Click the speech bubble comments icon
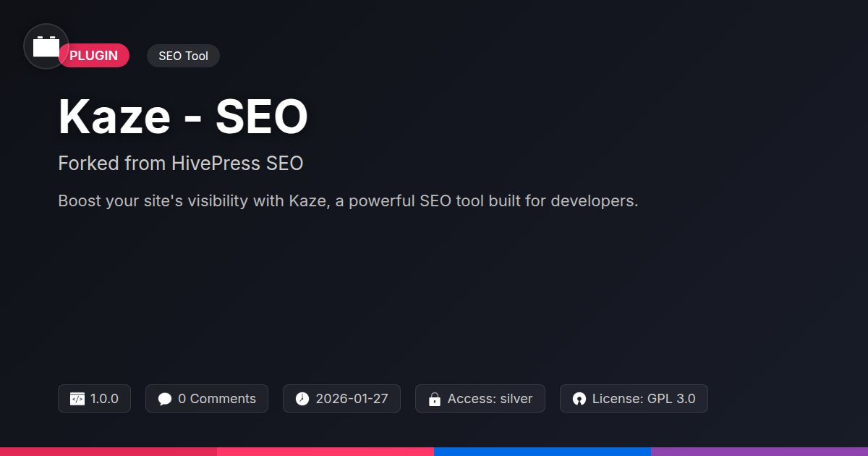 coord(165,399)
